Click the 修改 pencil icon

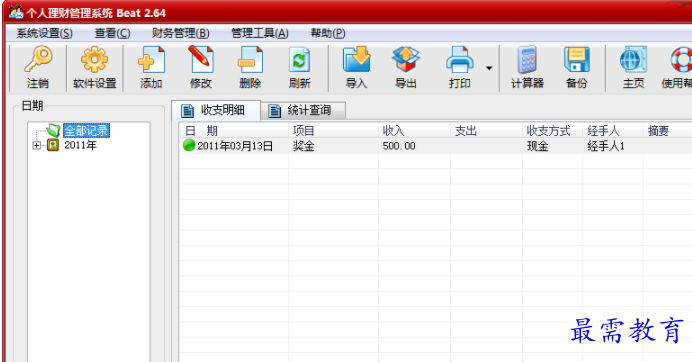[201, 59]
